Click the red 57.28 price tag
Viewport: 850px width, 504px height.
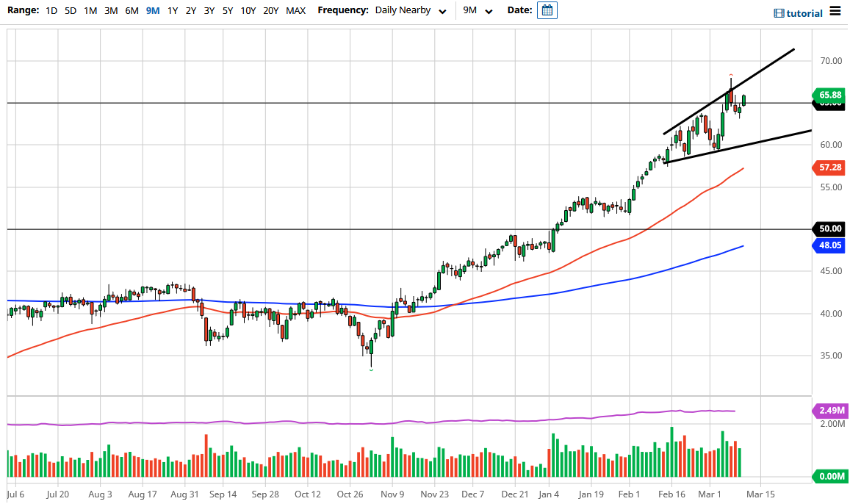point(831,168)
